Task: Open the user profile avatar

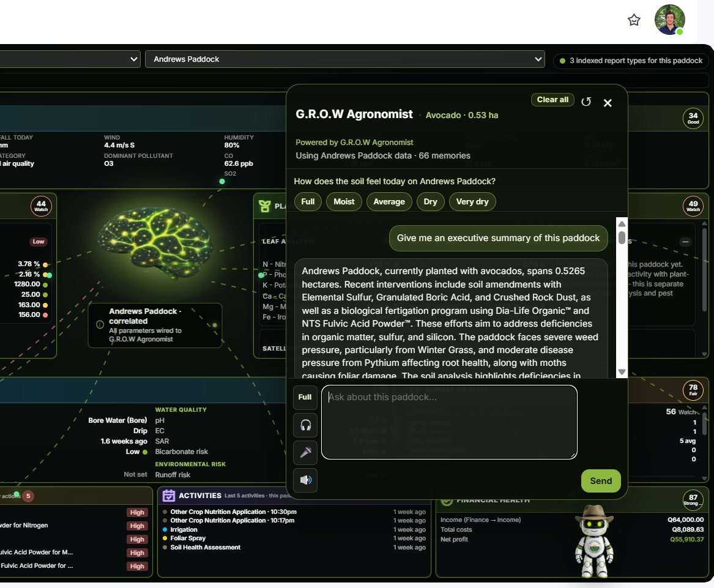Action: [x=669, y=20]
